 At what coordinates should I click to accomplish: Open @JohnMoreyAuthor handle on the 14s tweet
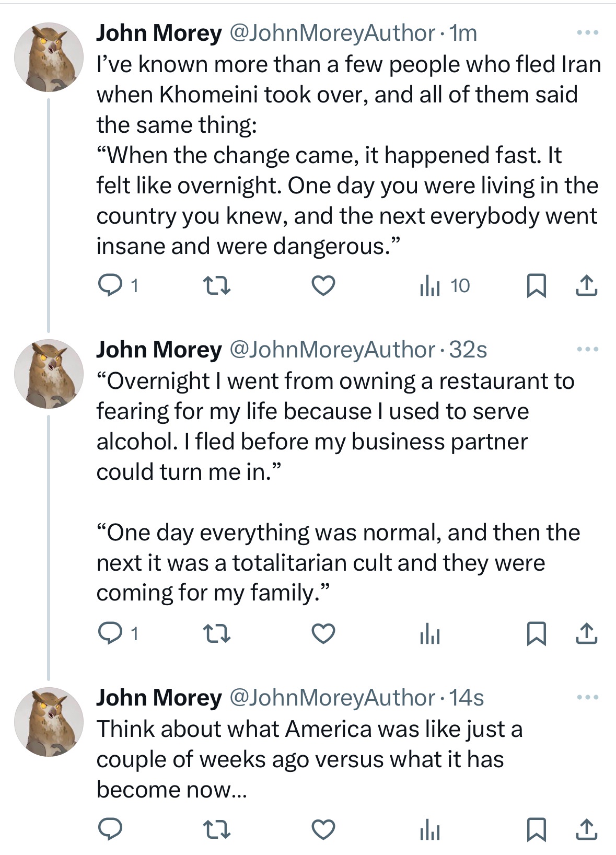click(x=332, y=698)
